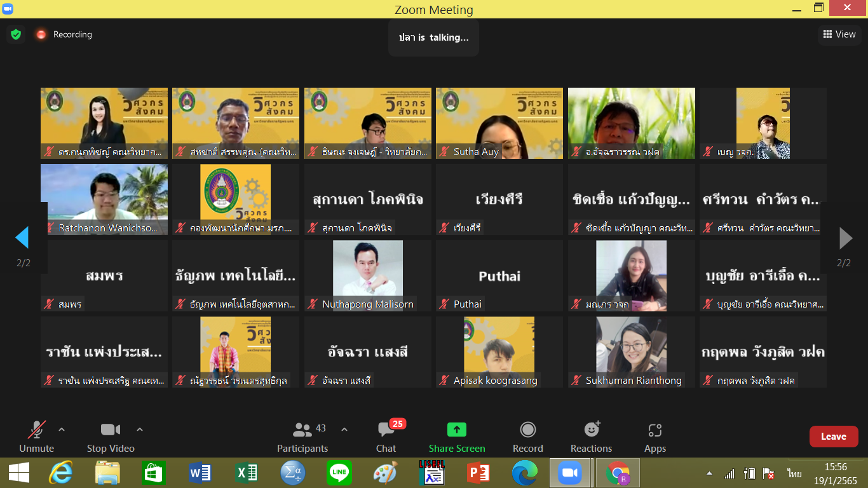Click the 'ปลา is talking...' notification
Screen dimensions: 868x488
click(x=434, y=37)
